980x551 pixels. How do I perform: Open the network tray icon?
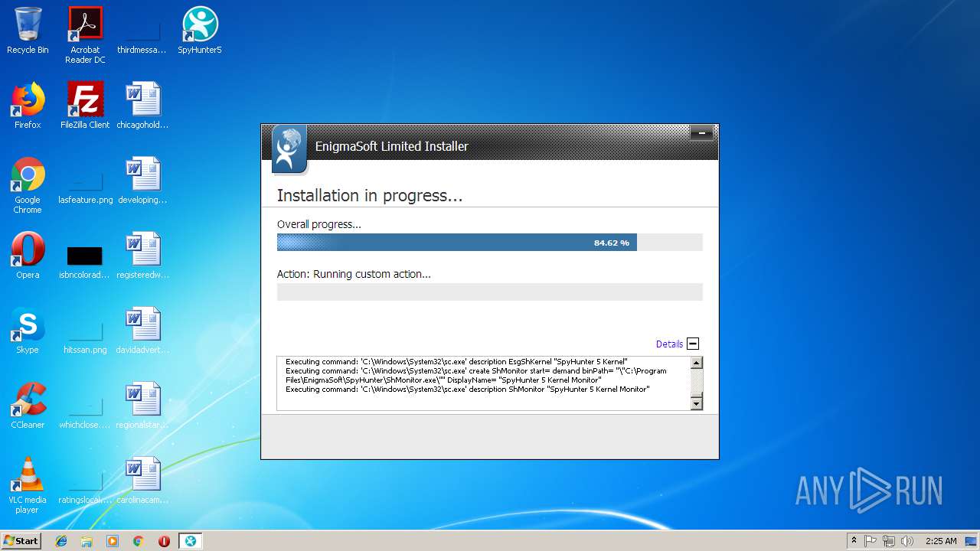click(x=889, y=541)
